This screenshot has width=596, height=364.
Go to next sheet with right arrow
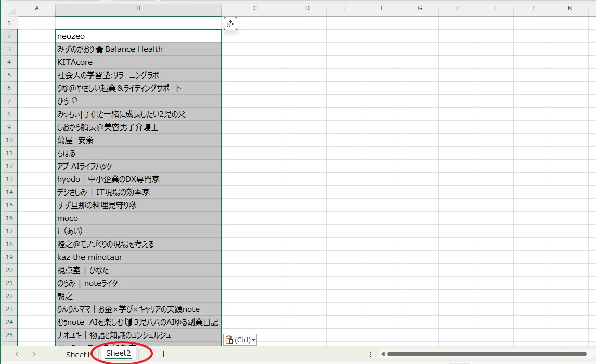(34, 354)
